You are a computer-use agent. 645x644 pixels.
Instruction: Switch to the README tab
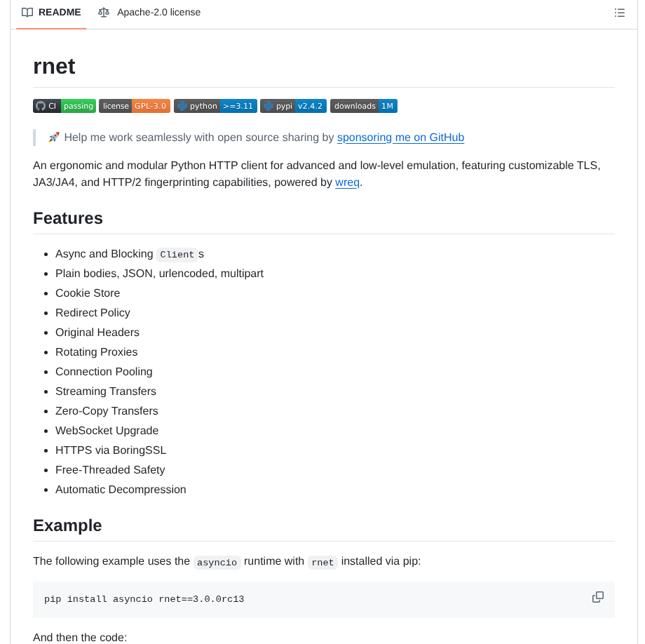coord(50,12)
